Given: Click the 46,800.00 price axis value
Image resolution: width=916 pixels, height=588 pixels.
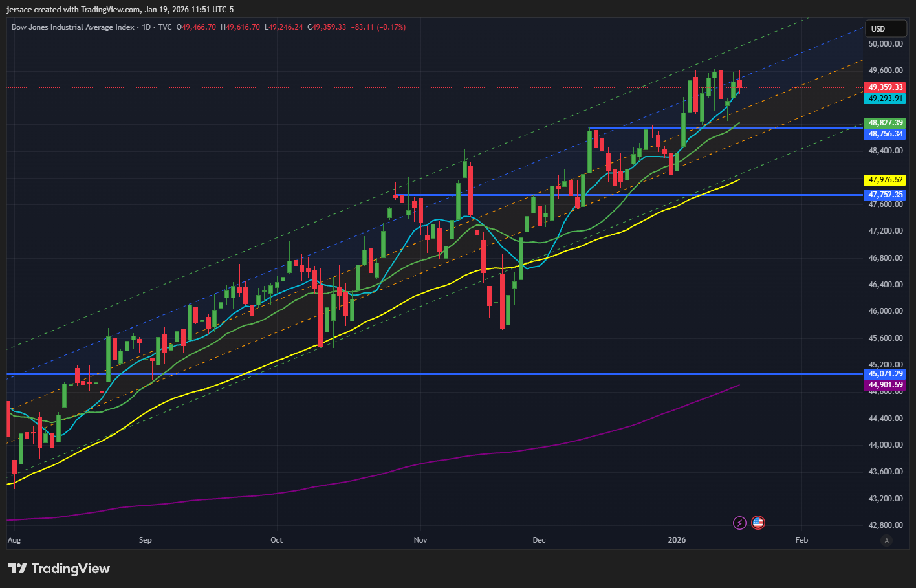Looking at the screenshot, I should tap(886, 258).
